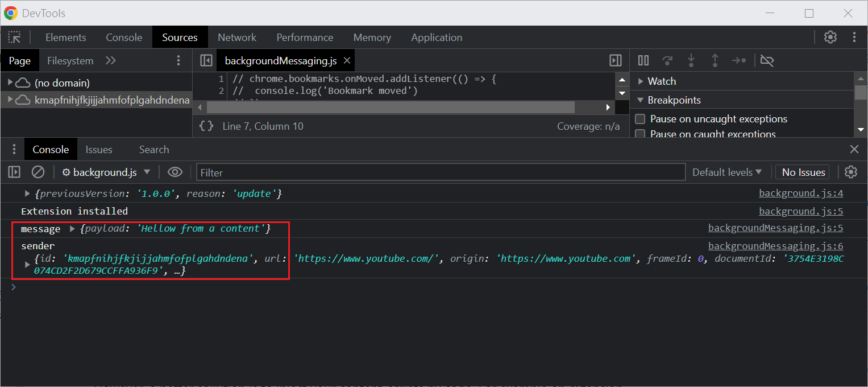Open console settings gear icon
Viewport: 868px width, 387px height.
coord(850,172)
